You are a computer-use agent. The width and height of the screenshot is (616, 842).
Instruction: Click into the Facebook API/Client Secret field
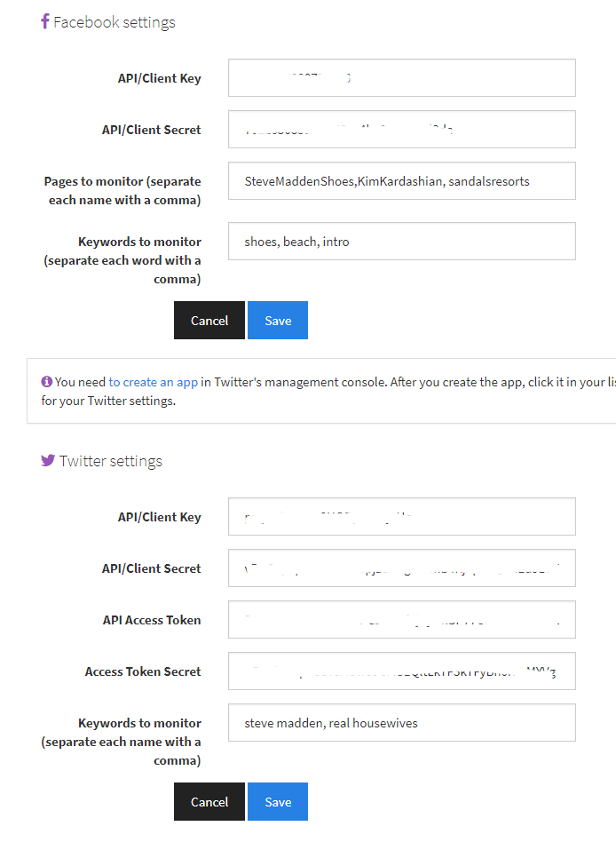tap(401, 130)
